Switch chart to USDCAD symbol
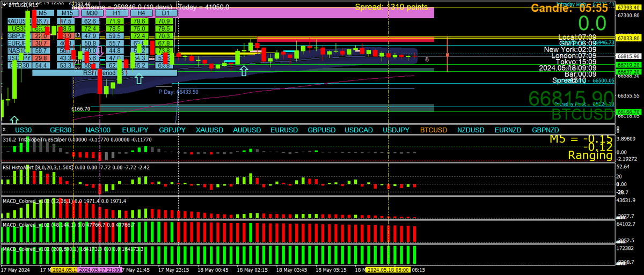Viewport: 644px width, 275px height. tap(358, 130)
